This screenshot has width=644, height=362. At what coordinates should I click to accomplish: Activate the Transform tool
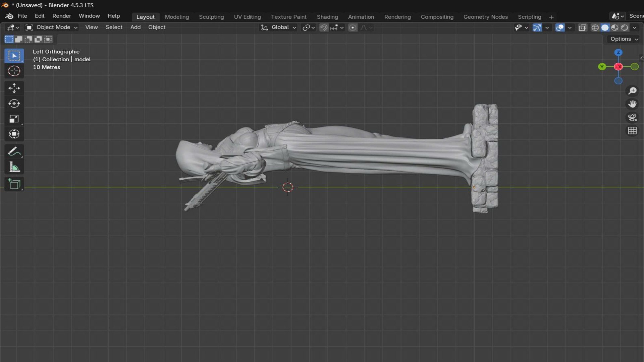[14, 134]
